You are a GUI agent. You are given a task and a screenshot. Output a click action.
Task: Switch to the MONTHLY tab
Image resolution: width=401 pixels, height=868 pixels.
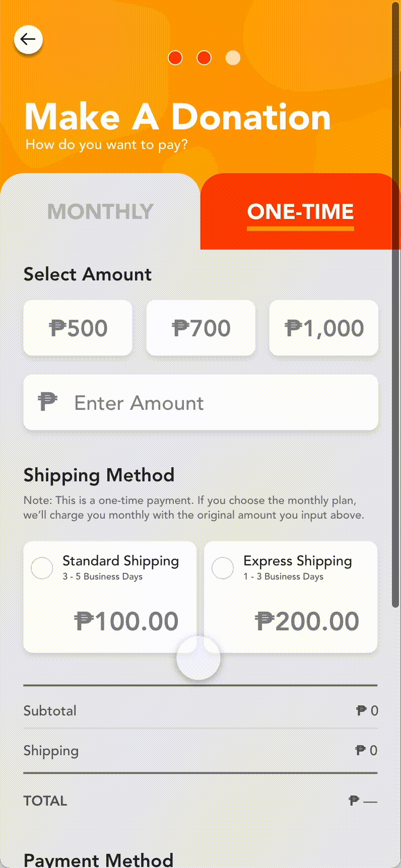pos(100,211)
